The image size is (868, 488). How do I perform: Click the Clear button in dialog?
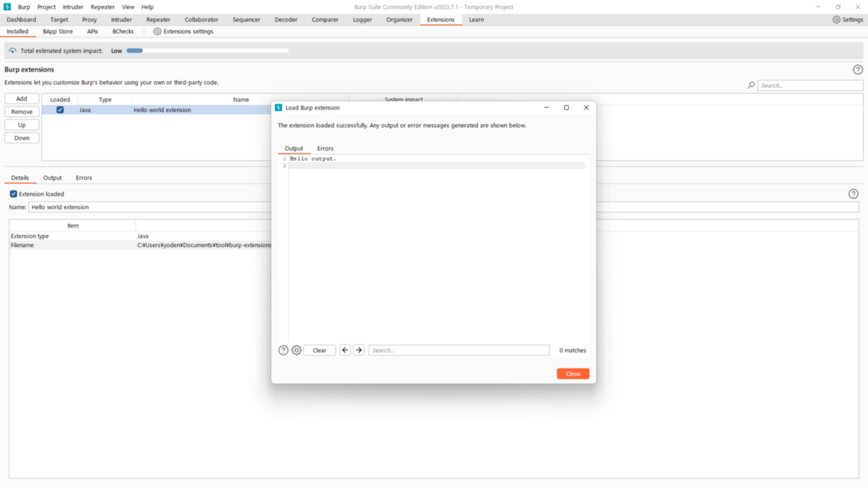319,350
